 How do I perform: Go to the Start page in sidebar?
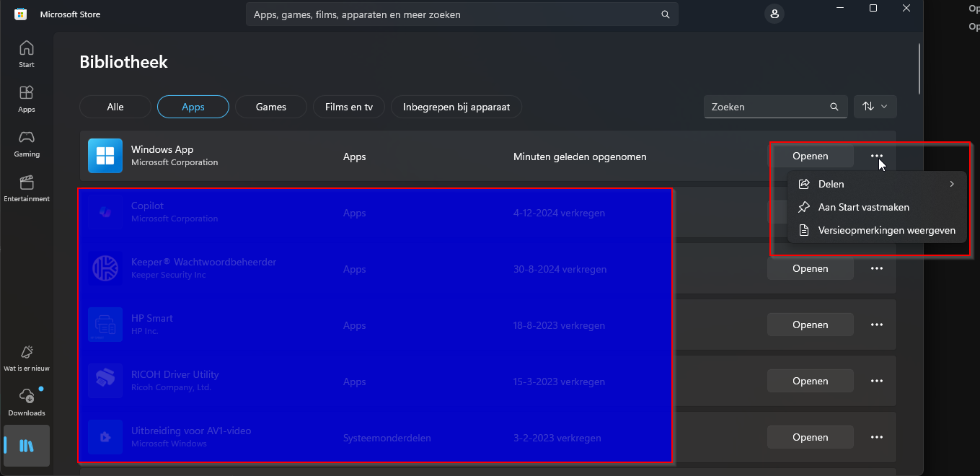pyautogui.click(x=27, y=54)
